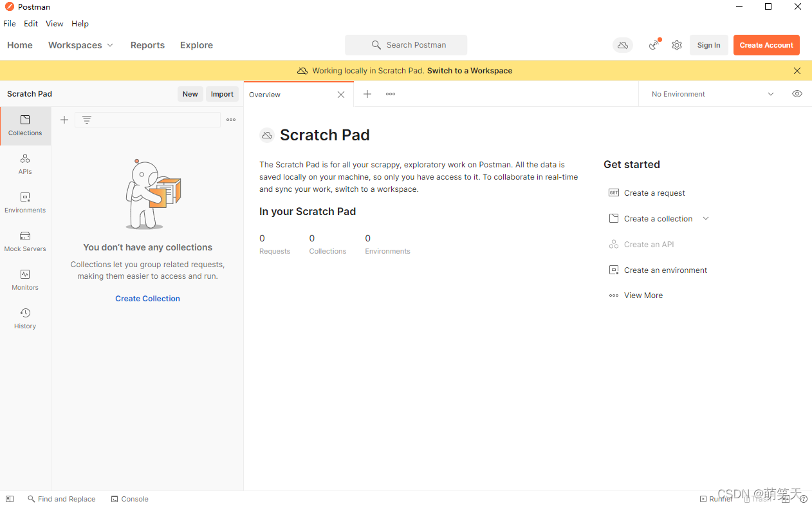Open the Explore page
812x506 pixels.
pos(196,45)
